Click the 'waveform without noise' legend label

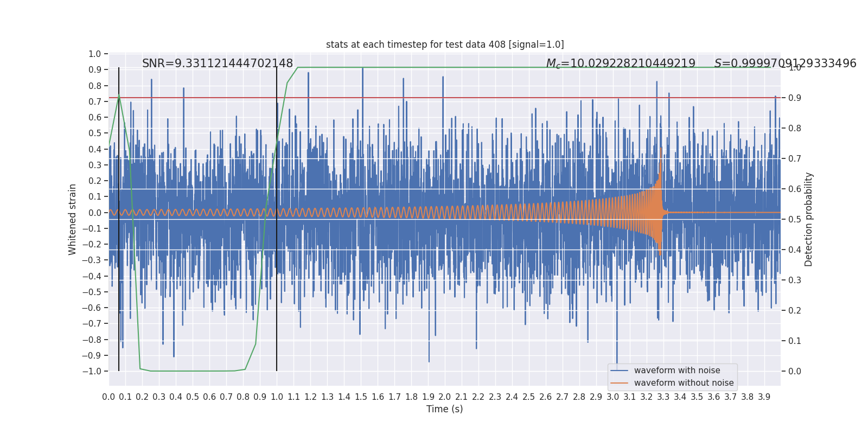[x=684, y=383]
